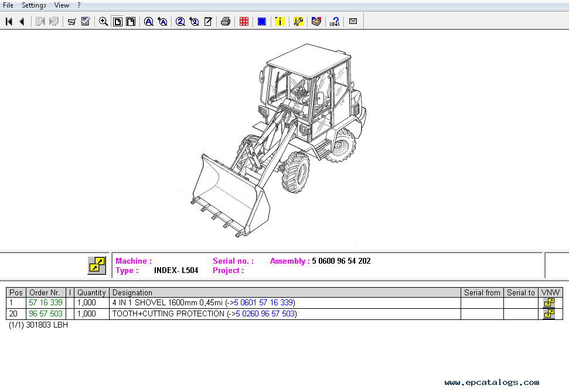
Task: Select the 'TOOTH+CUTTING PROTECTION' designation text
Action: (168, 313)
